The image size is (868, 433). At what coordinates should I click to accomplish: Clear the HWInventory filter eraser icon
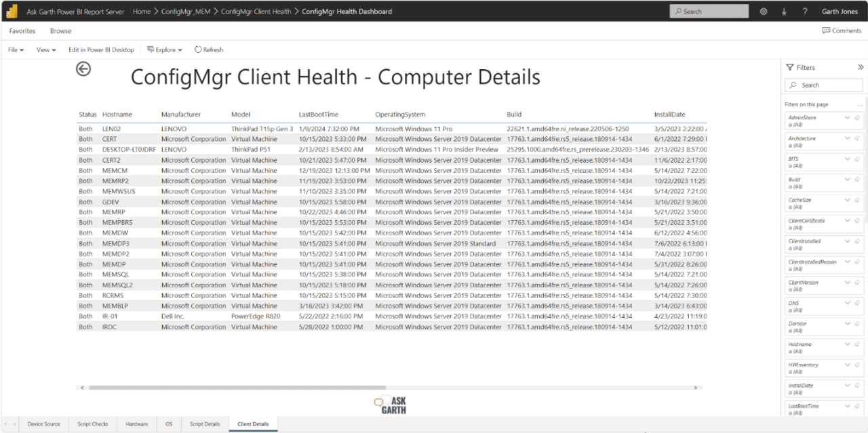857,365
